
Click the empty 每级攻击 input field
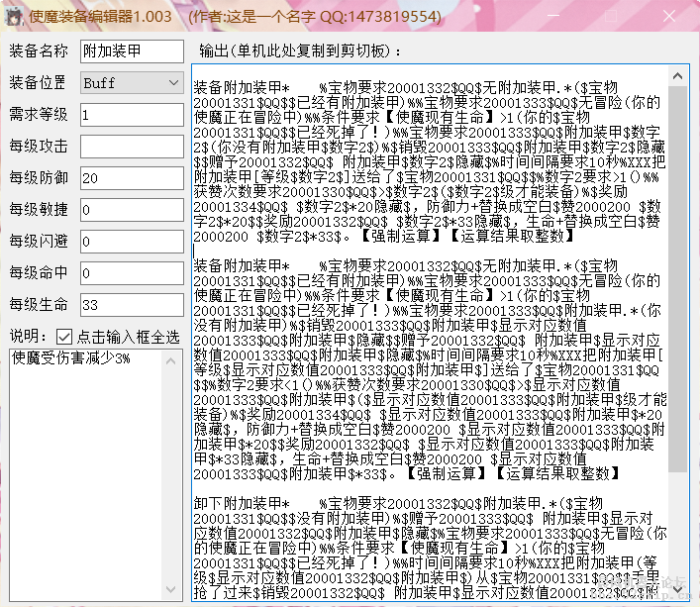pos(131,147)
